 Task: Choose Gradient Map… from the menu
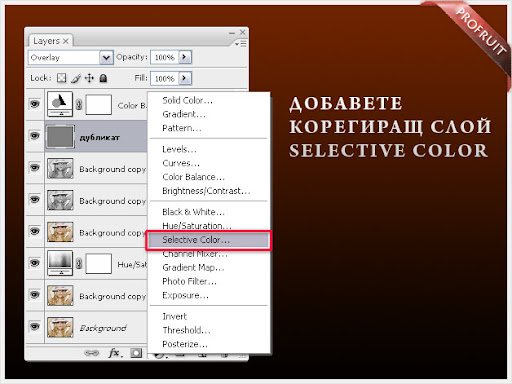pos(193,268)
